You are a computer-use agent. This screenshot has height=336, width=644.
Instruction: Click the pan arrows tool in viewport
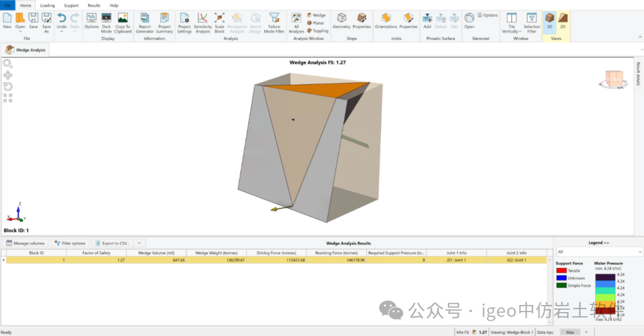point(8,75)
